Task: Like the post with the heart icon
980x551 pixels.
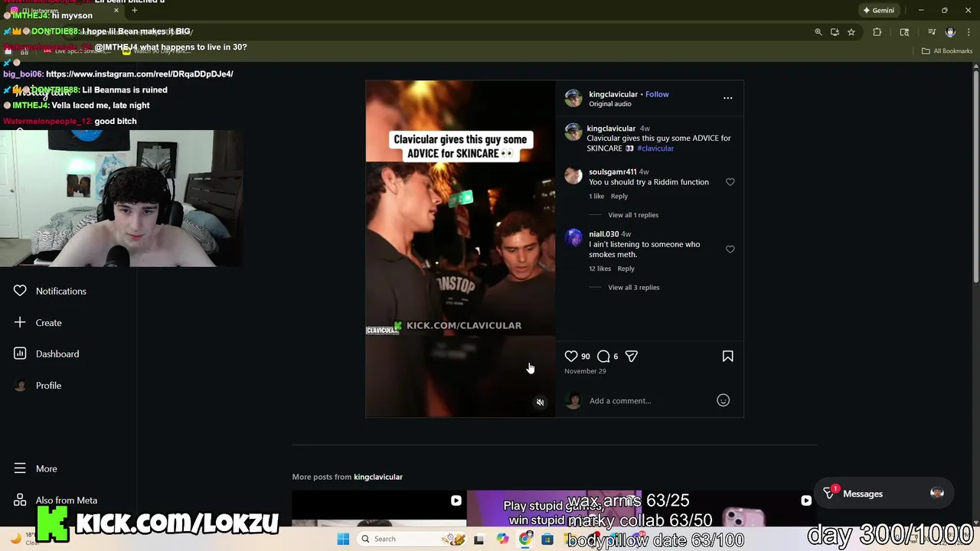Action: click(x=571, y=356)
